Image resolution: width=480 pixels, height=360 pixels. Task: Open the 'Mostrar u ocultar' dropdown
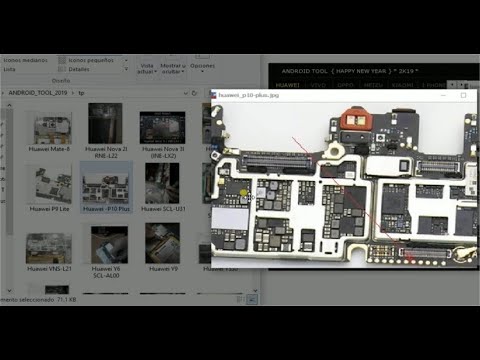point(173,68)
